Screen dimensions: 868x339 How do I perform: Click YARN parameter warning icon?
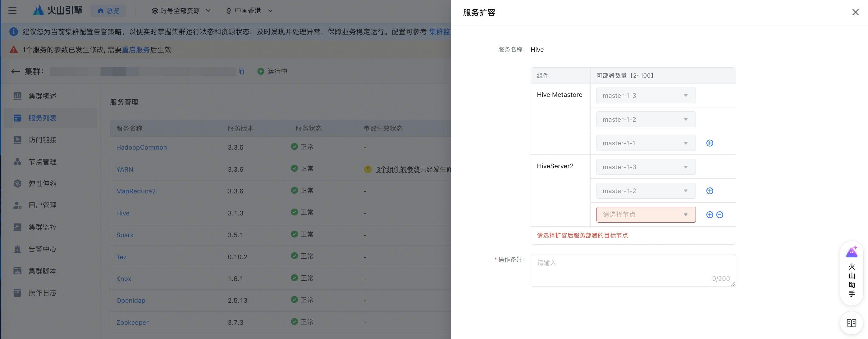tap(368, 169)
